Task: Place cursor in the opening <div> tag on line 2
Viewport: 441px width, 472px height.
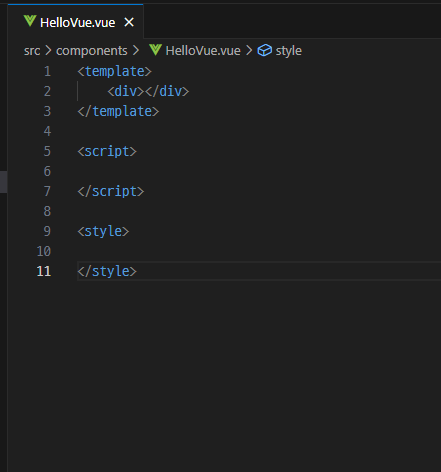Action: click(126, 91)
